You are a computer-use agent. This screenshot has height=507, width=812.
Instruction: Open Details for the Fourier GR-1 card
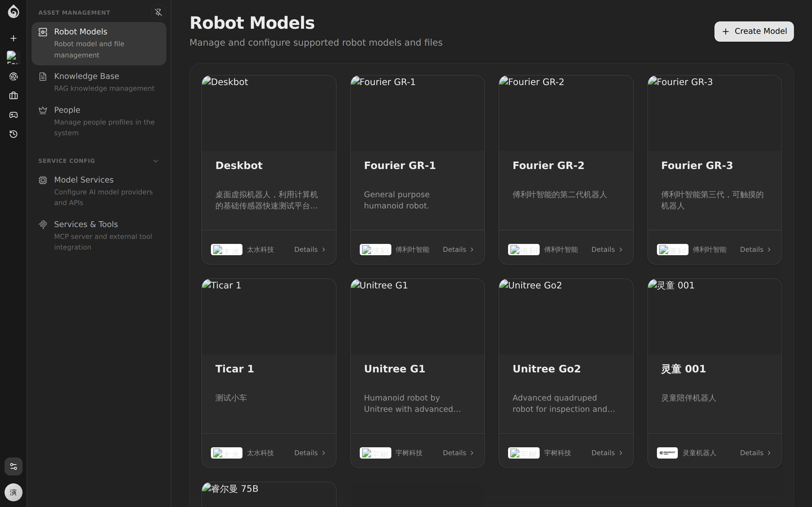(458, 250)
